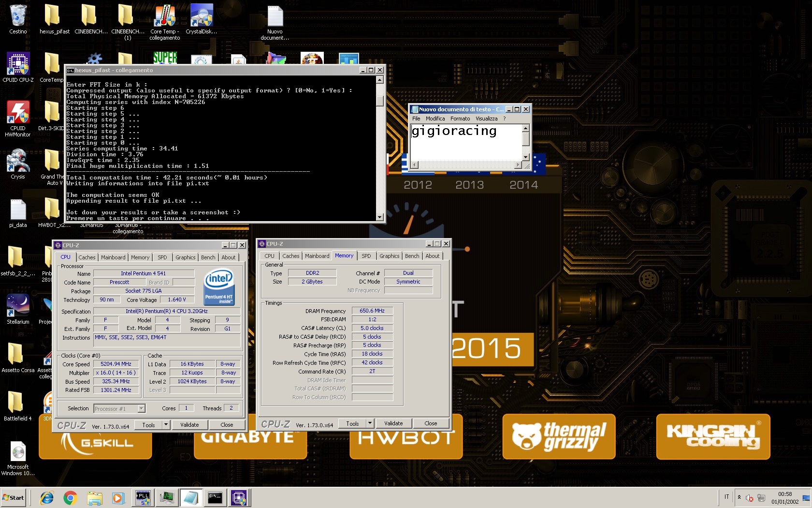Expand Tools dropdown arrow in right CPU-Z
This screenshot has width=812, height=508.
[370, 423]
